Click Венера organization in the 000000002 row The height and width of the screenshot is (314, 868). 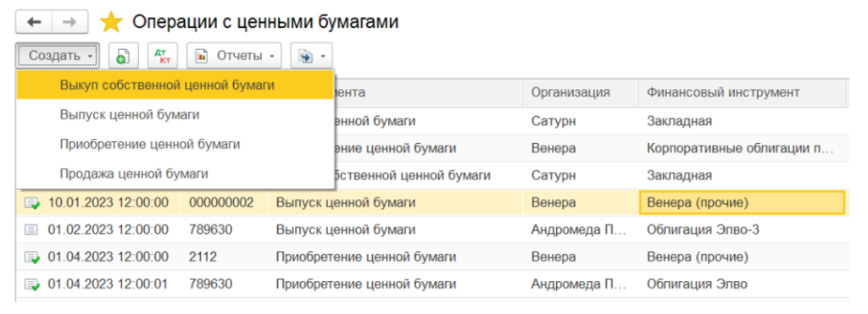[554, 203]
